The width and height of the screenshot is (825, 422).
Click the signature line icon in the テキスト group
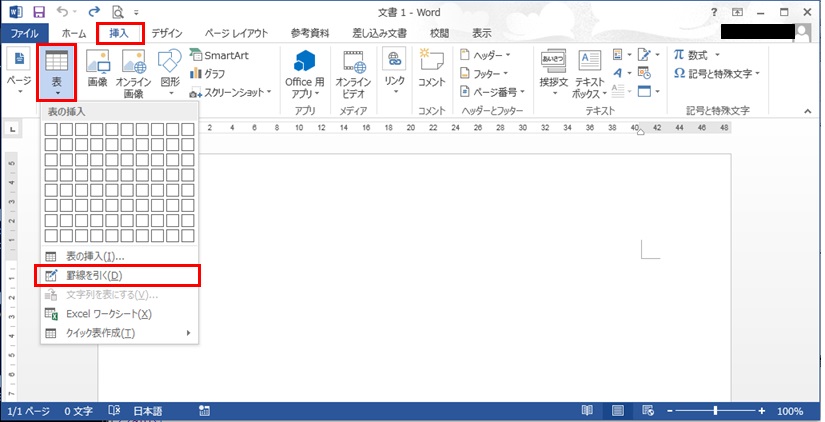pos(644,54)
